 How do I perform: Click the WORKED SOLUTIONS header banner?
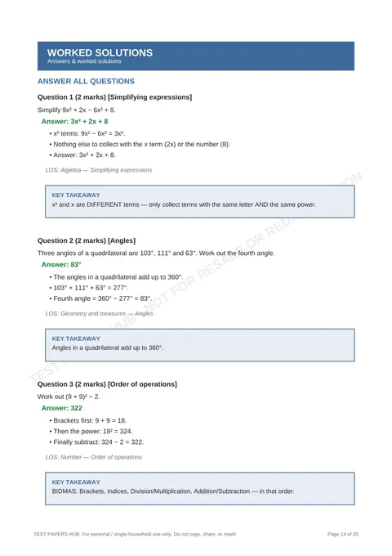point(196,56)
